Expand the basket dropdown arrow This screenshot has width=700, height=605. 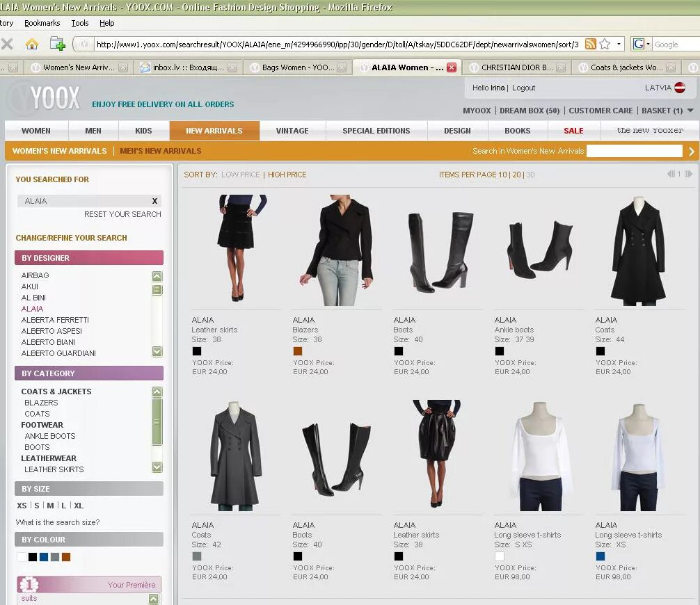pos(690,110)
